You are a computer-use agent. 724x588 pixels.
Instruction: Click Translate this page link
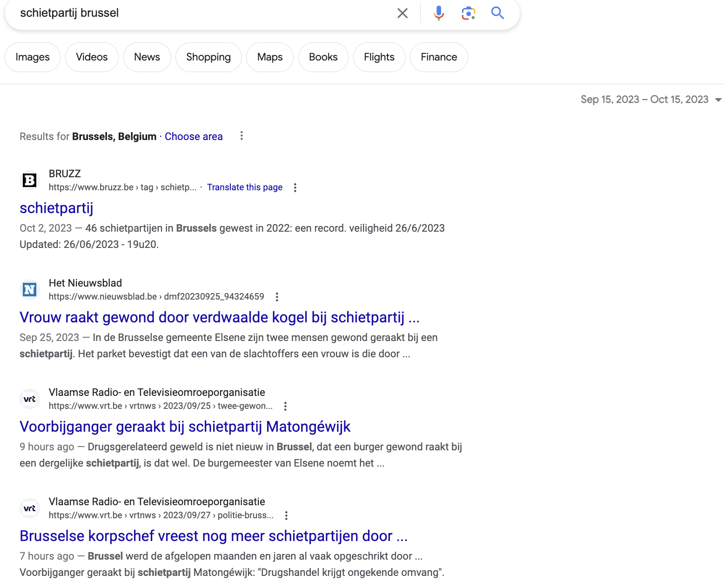pyautogui.click(x=245, y=187)
